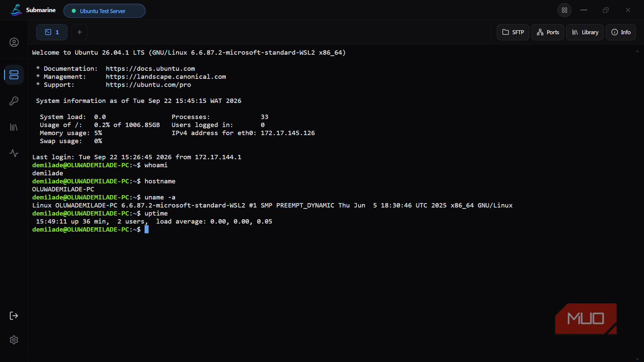
Task: Click the 'uptime' command text
Action: [x=156, y=213]
